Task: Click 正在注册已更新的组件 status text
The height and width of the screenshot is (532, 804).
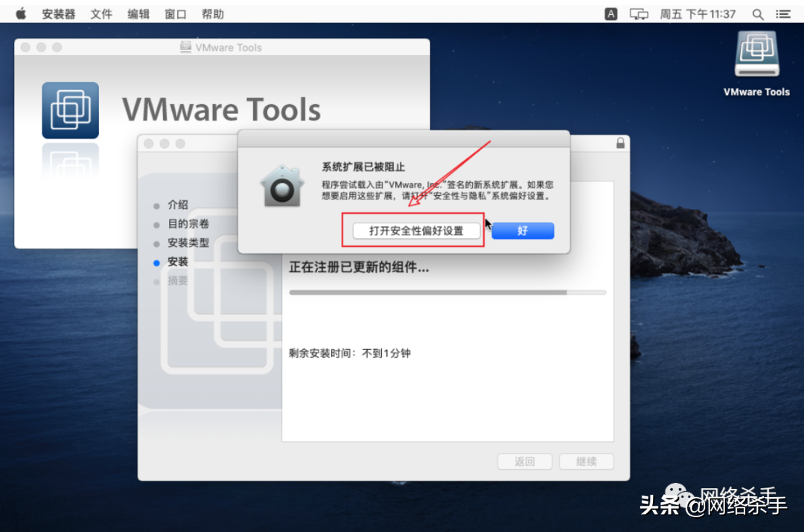Action: 359,267
